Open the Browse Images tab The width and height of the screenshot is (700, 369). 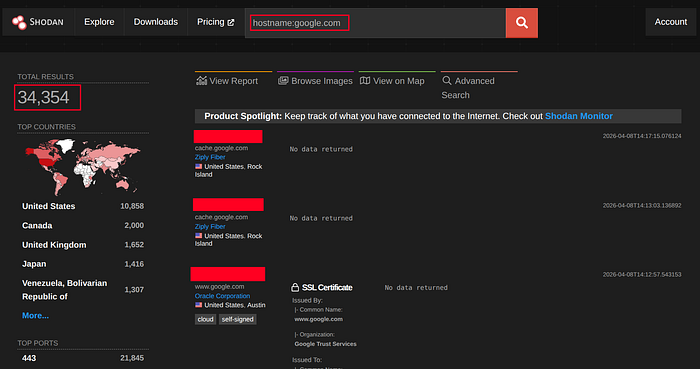point(315,81)
